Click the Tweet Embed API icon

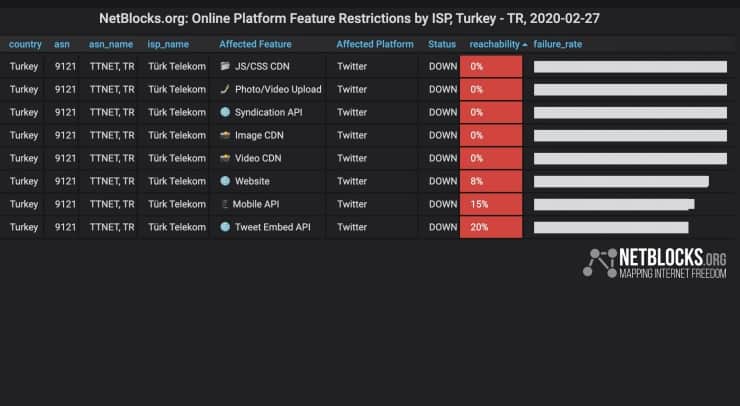225,227
